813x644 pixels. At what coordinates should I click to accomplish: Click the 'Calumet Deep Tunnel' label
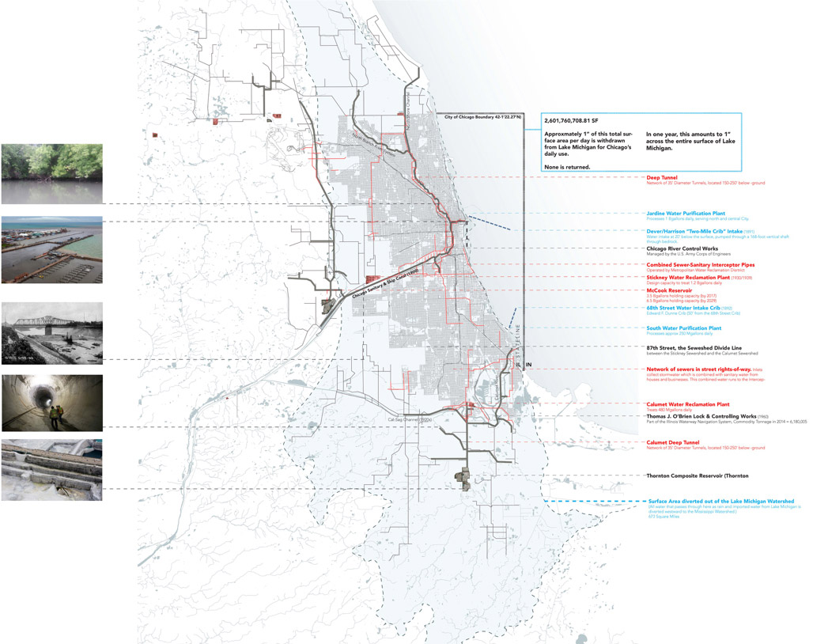tap(672, 442)
